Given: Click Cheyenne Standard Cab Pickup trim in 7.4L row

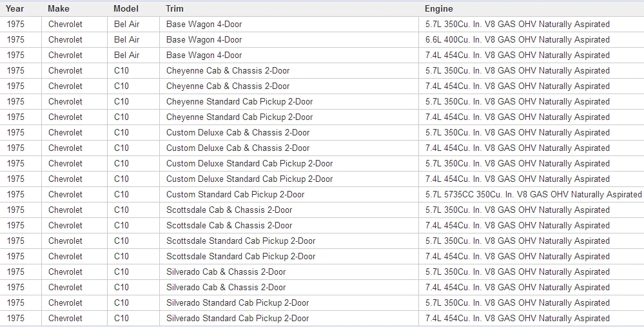Looking at the screenshot, I should coord(289,117).
